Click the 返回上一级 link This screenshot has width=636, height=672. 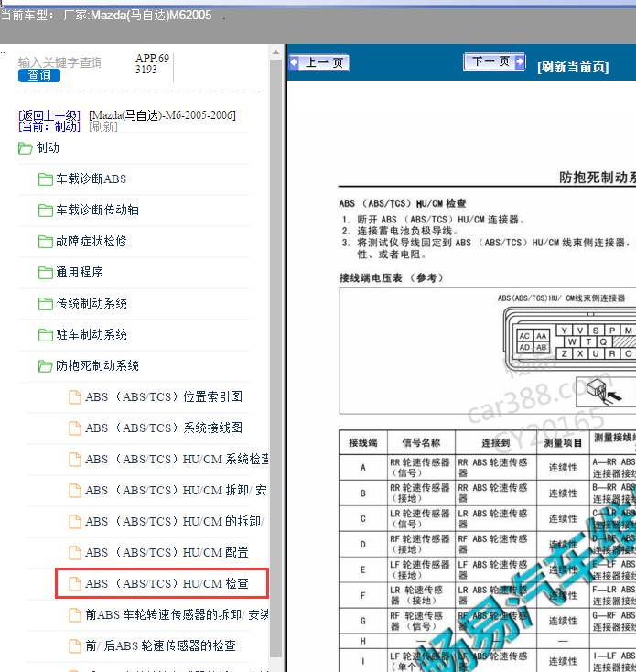click(49, 115)
